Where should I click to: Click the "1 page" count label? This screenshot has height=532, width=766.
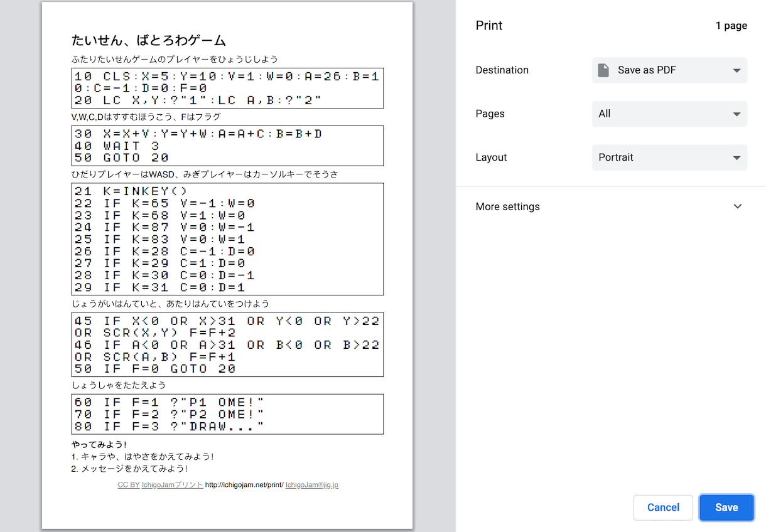click(x=731, y=26)
